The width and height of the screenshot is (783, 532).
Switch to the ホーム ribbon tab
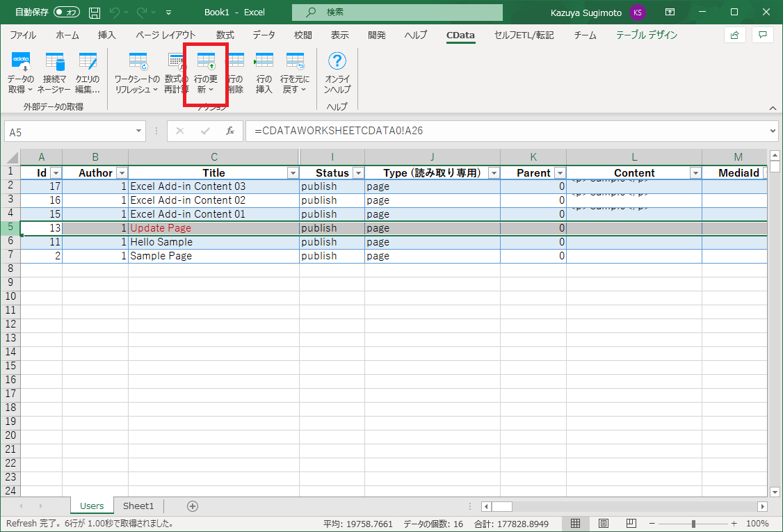tap(67, 35)
